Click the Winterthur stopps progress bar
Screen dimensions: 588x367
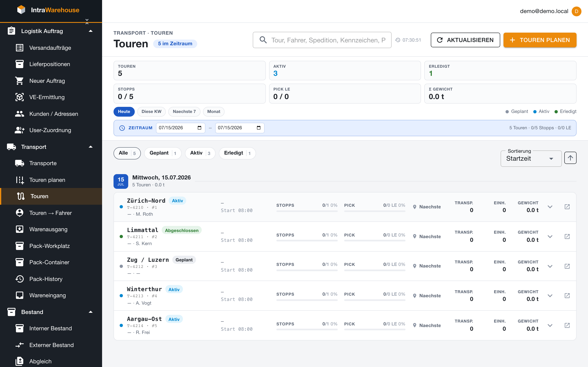coord(307,300)
